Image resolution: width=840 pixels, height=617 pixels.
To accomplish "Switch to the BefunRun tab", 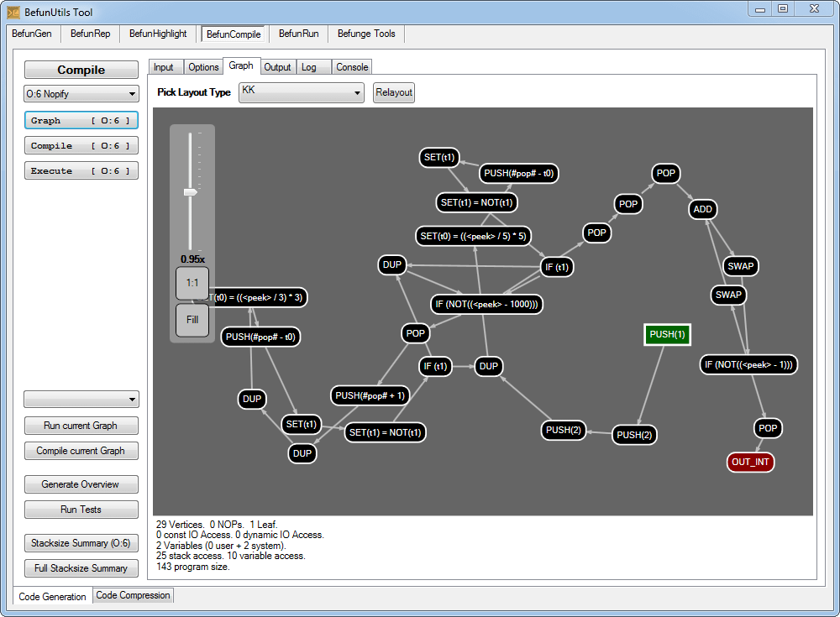I will [x=298, y=34].
